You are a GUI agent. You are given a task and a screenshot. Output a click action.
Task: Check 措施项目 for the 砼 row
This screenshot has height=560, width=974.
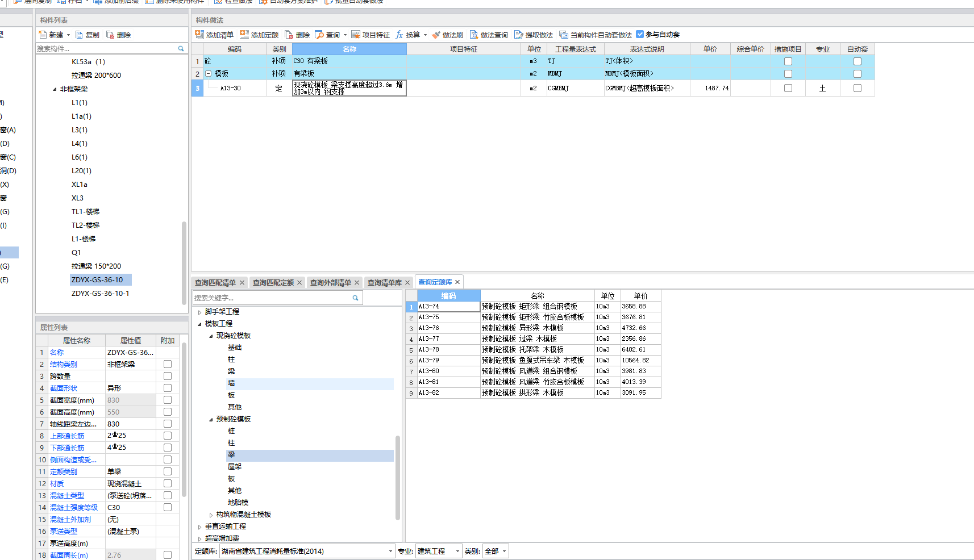[788, 61]
